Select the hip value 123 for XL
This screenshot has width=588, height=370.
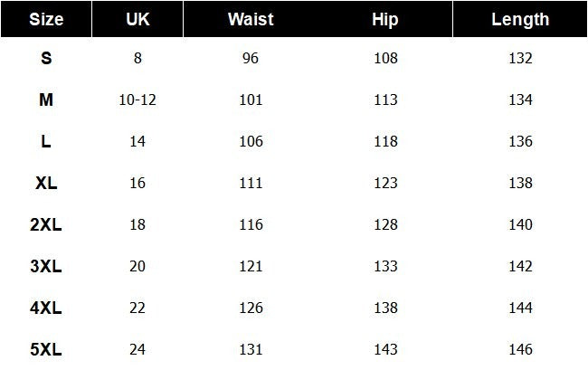coord(385,184)
